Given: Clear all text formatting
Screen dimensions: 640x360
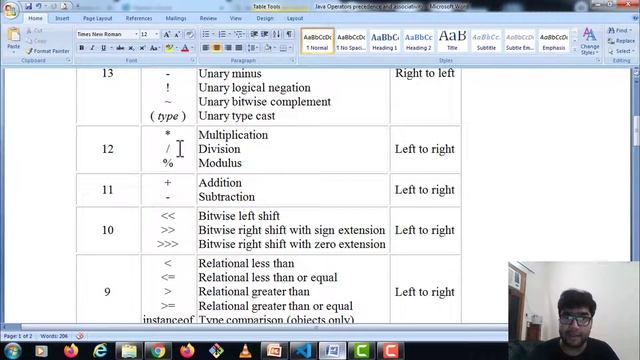Looking at the screenshot, I should click(x=190, y=35).
